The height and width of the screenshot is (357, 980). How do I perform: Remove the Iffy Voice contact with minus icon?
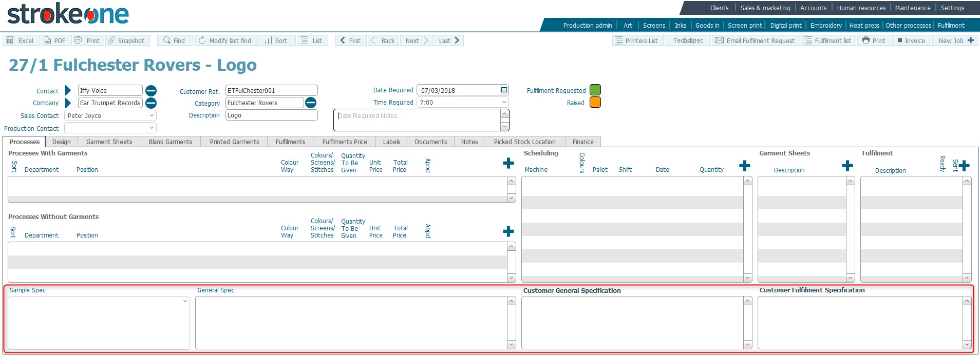click(x=151, y=91)
